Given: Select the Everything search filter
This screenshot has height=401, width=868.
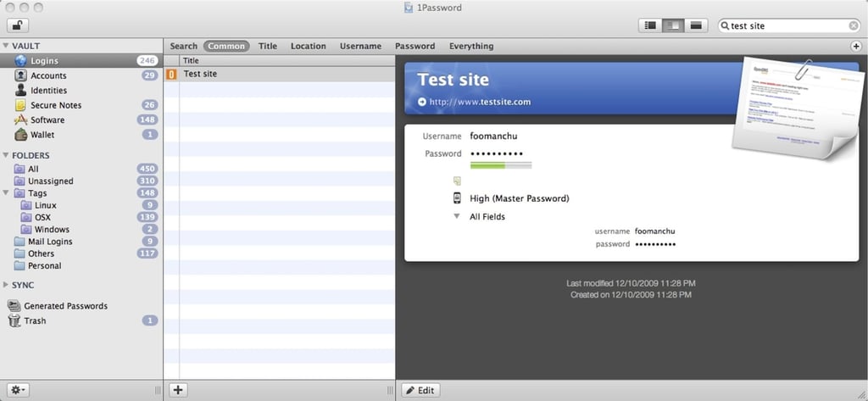Looking at the screenshot, I should click(x=471, y=46).
